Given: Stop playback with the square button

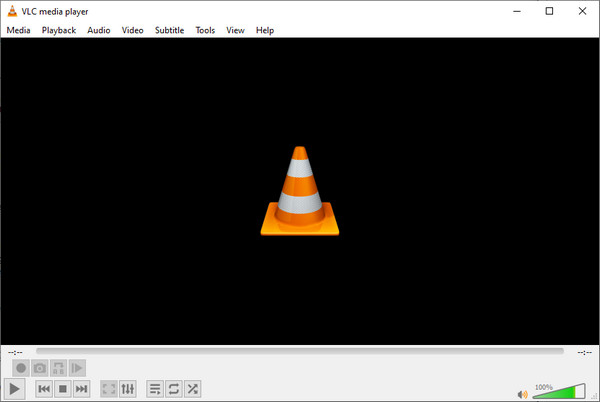Looking at the screenshot, I should coord(62,388).
